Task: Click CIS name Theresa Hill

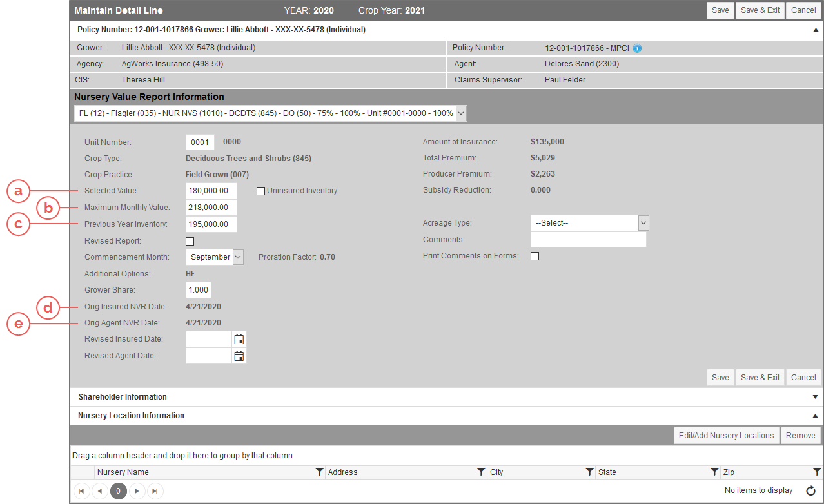Action: (143, 80)
